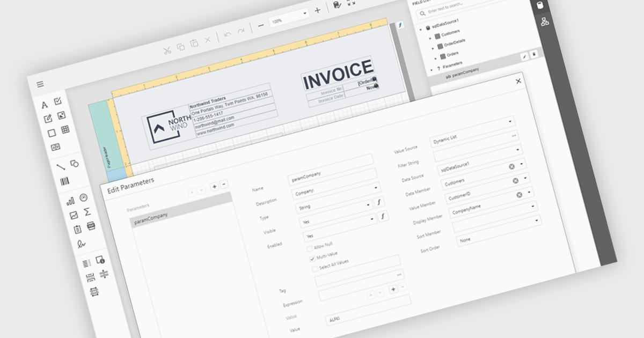Select the Check Box control in toolbox
This screenshot has width=644, height=338.
pos(58,100)
